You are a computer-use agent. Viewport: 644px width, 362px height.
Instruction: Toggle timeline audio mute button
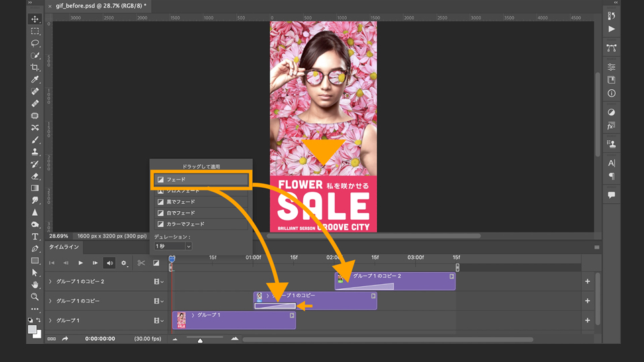pos(109,263)
